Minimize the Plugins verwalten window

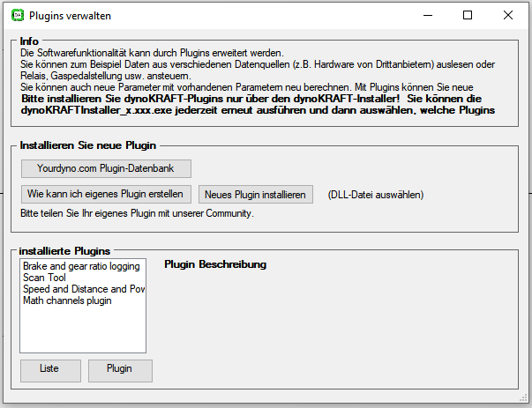click(x=428, y=15)
